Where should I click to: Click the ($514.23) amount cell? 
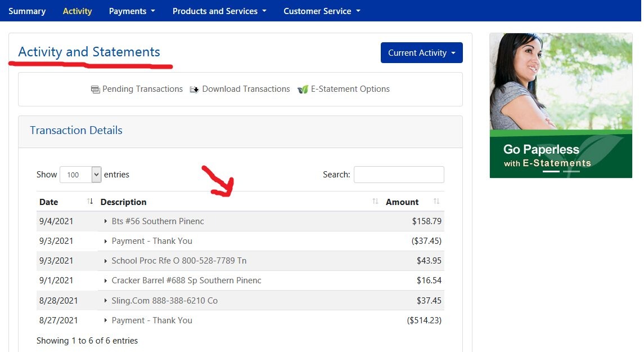click(x=424, y=320)
